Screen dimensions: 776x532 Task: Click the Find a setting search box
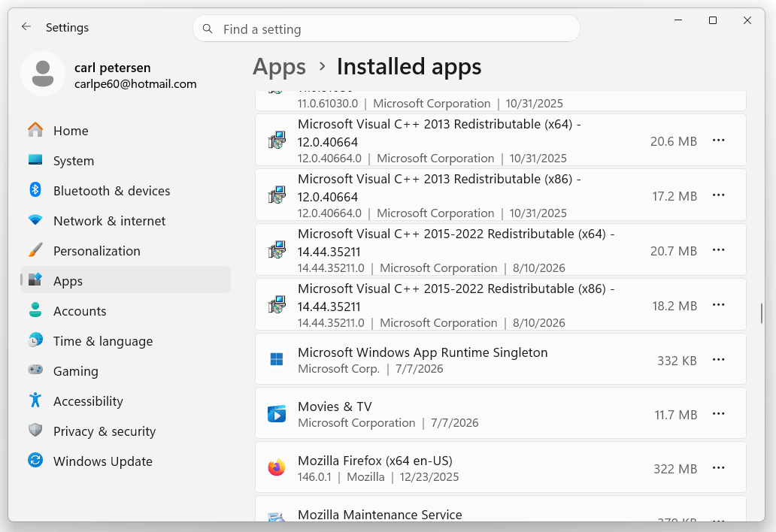(x=386, y=29)
